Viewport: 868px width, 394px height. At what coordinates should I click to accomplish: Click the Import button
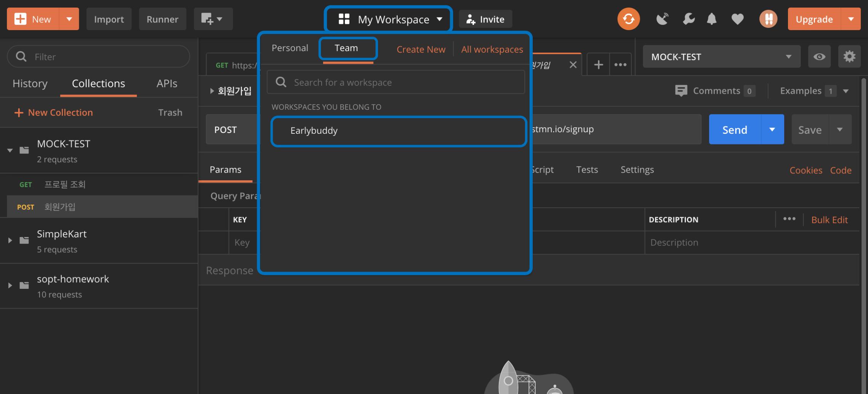click(109, 19)
